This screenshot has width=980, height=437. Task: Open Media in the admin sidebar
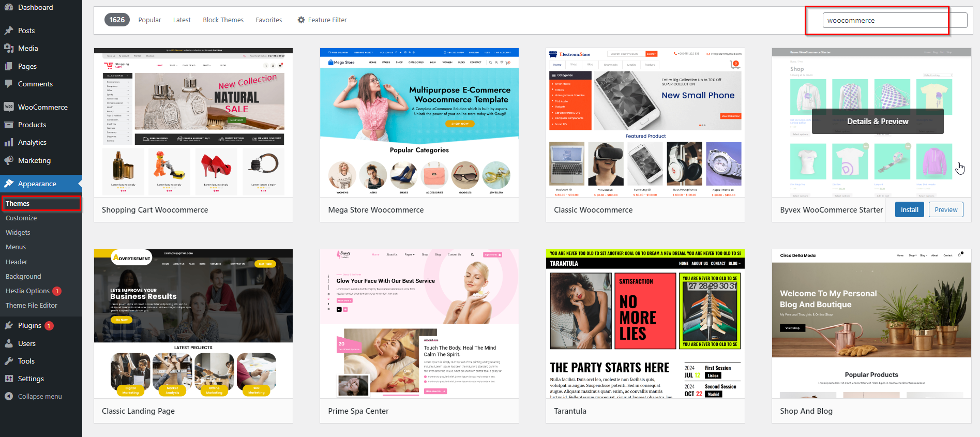(41, 48)
